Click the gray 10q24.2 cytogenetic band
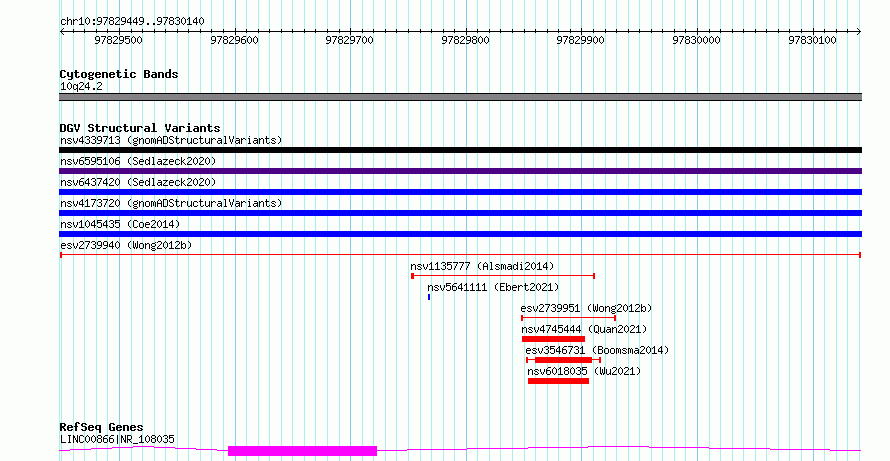Image resolution: width=890 pixels, height=461 pixels. (x=460, y=97)
